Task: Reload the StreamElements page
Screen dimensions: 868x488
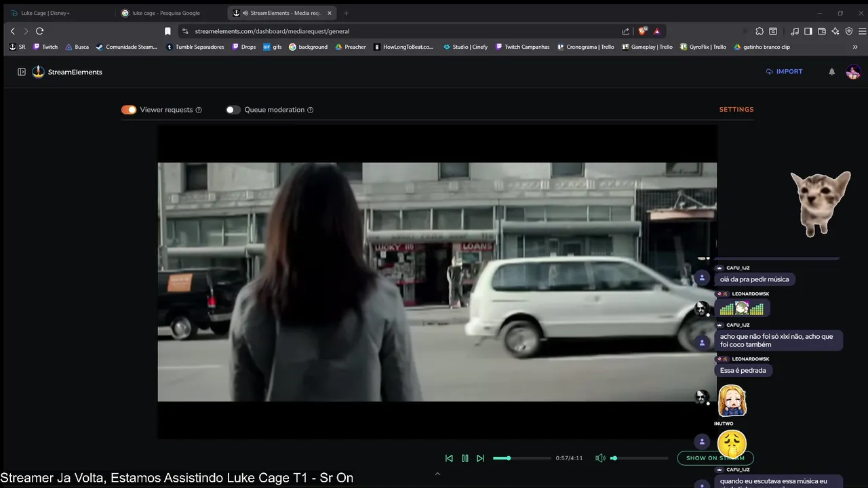Action: pyautogui.click(x=40, y=31)
